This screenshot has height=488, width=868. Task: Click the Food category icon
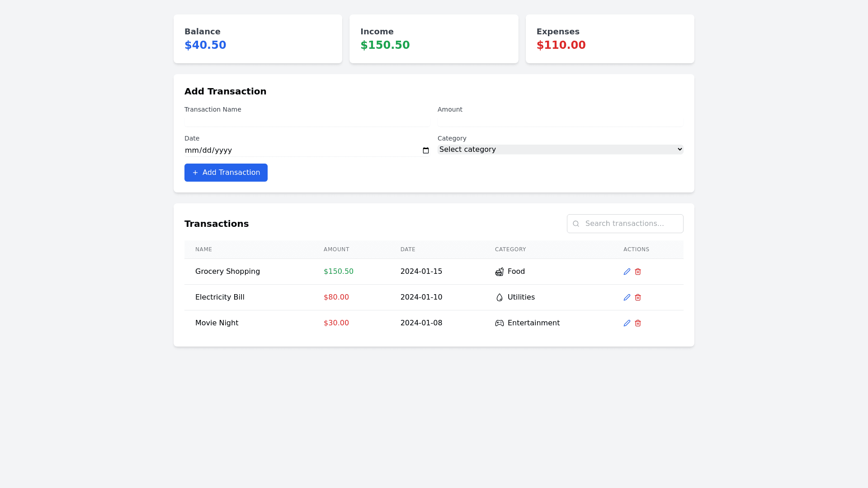(x=499, y=272)
